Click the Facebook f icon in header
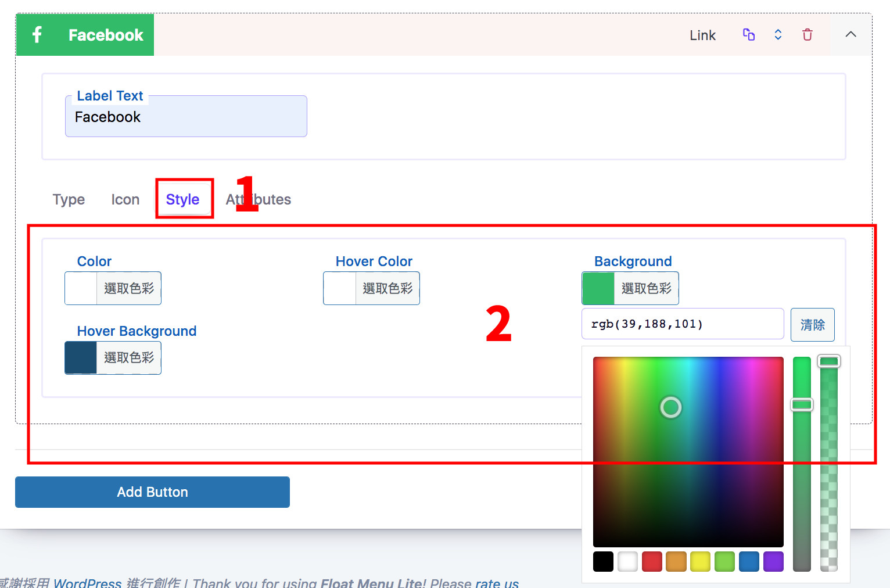The height and width of the screenshot is (588, 890). [37, 35]
